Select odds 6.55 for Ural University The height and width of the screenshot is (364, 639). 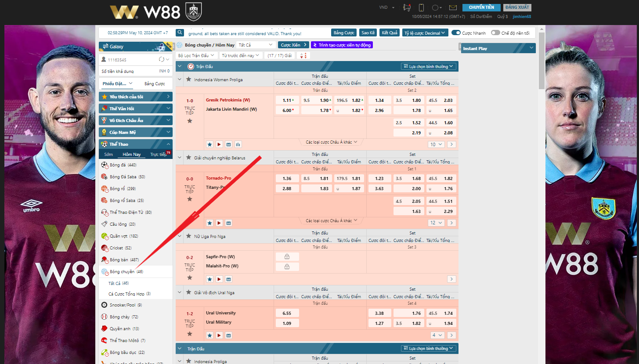coord(287,313)
